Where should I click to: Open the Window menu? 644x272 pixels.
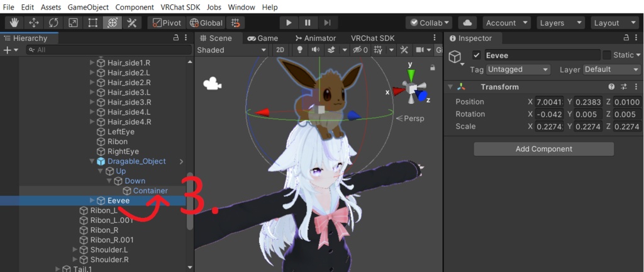(x=241, y=7)
